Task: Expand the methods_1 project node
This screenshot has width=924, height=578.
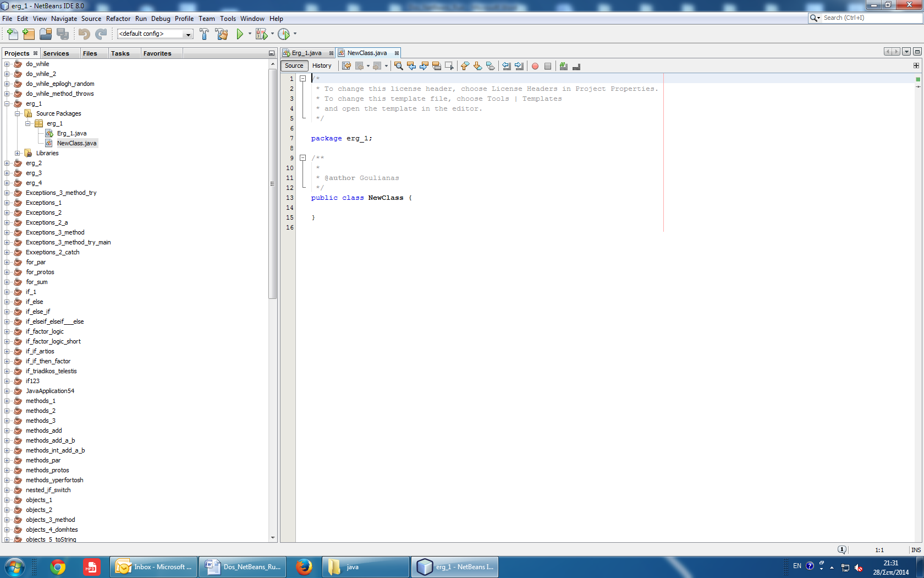Action: [x=7, y=401]
